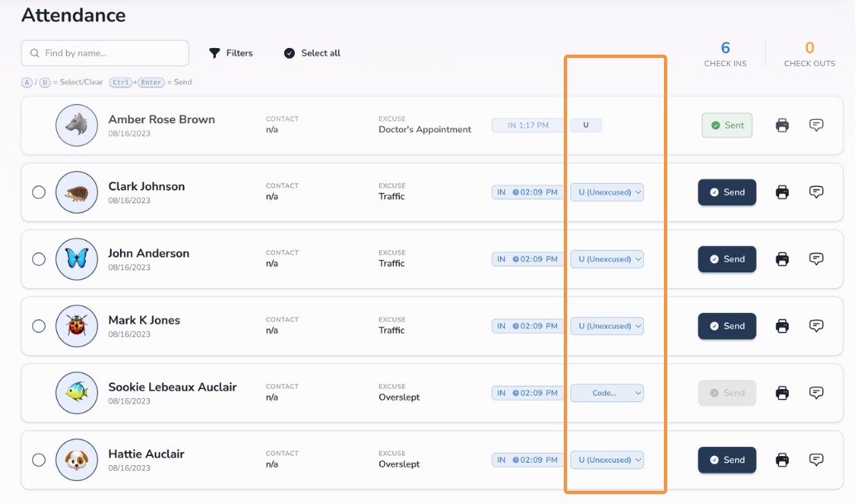Open comment for Mark K Jones
This screenshot has height=504, width=856.
816,326
